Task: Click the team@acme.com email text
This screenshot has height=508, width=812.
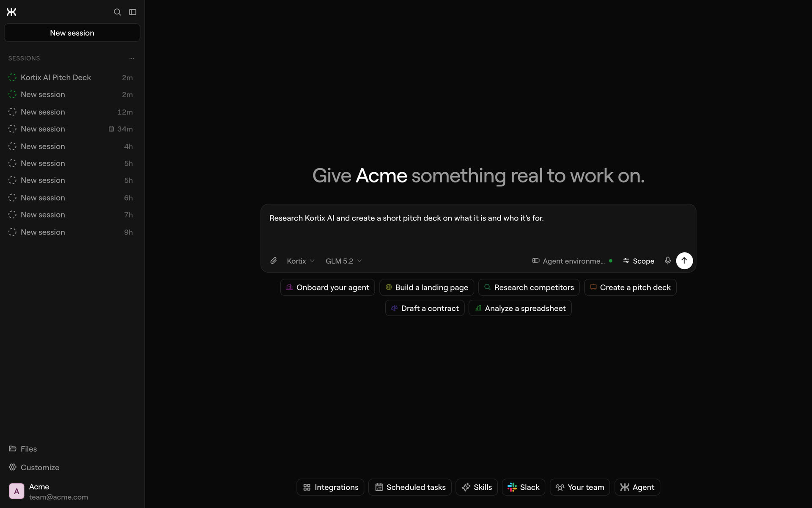Action: [x=58, y=497]
